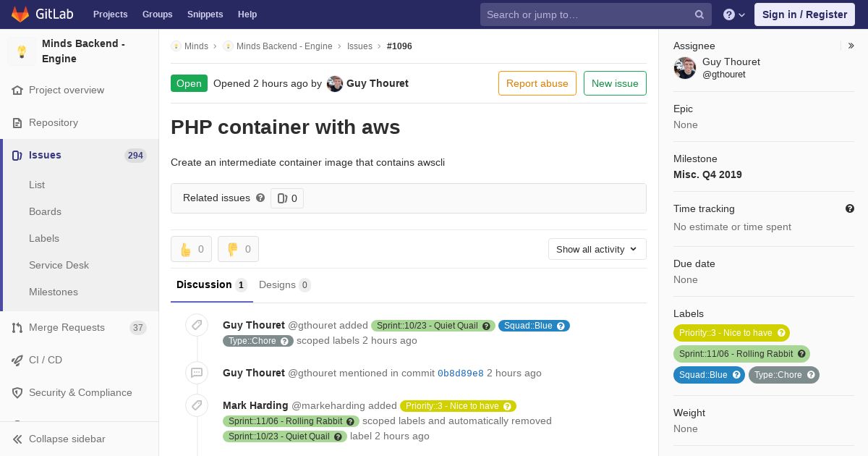
Task: Open the Snippets menu item
Action: click(x=205, y=14)
